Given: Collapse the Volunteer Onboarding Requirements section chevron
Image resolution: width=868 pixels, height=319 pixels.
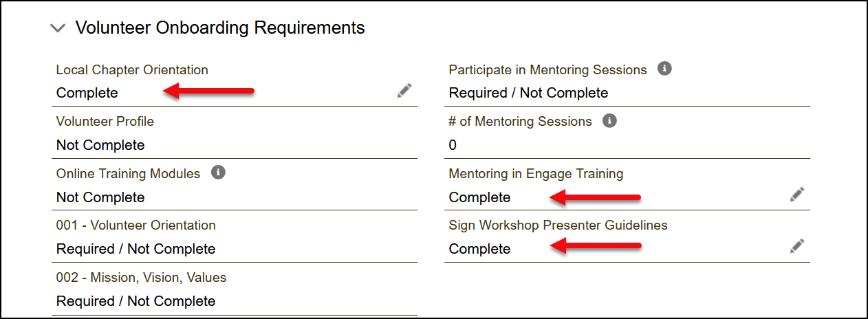Looking at the screenshot, I should pos(58,28).
